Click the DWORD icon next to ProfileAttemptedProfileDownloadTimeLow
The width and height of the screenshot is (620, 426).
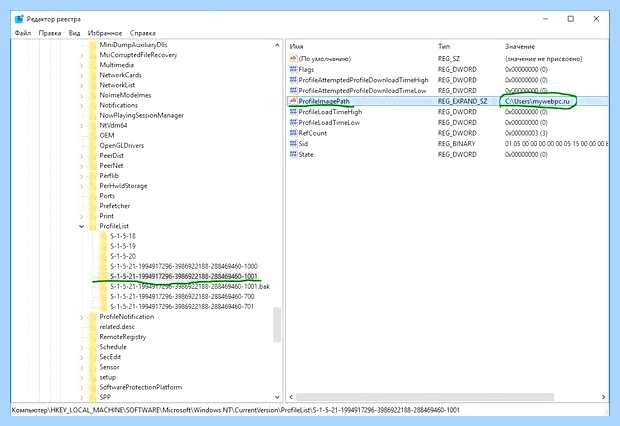click(293, 91)
